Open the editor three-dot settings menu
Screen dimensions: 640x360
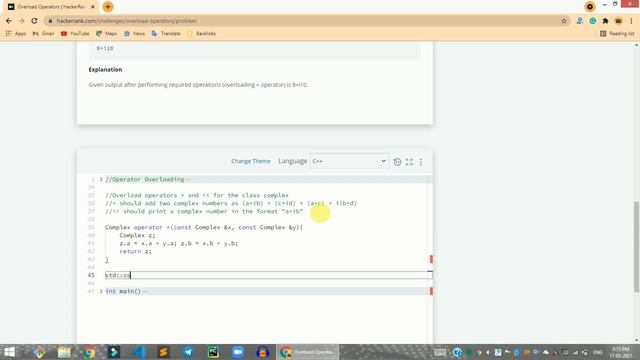click(421, 162)
